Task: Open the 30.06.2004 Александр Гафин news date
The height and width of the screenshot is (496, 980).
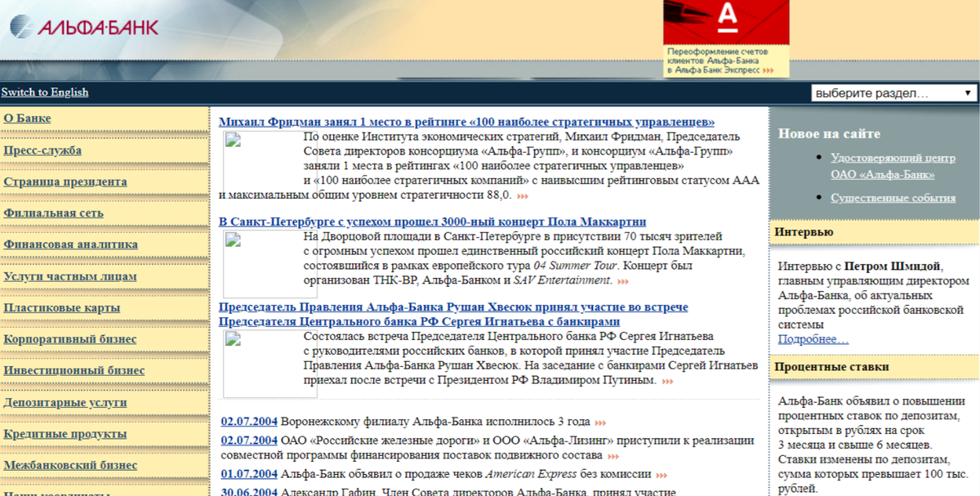Action: coord(249,491)
